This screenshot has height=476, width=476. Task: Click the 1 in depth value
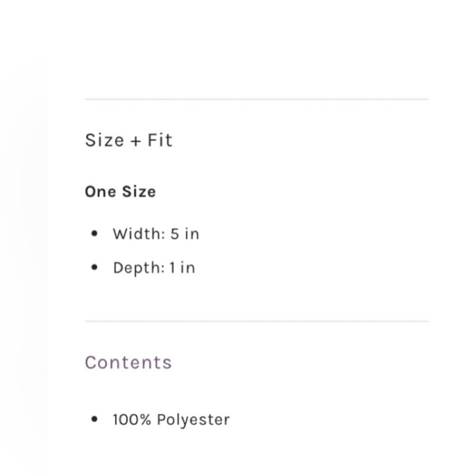point(172,268)
